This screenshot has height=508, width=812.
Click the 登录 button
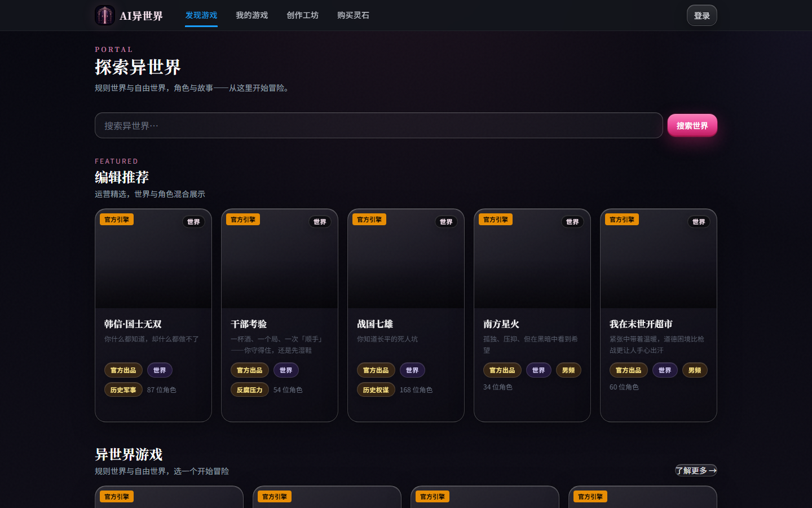coord(701,15)
